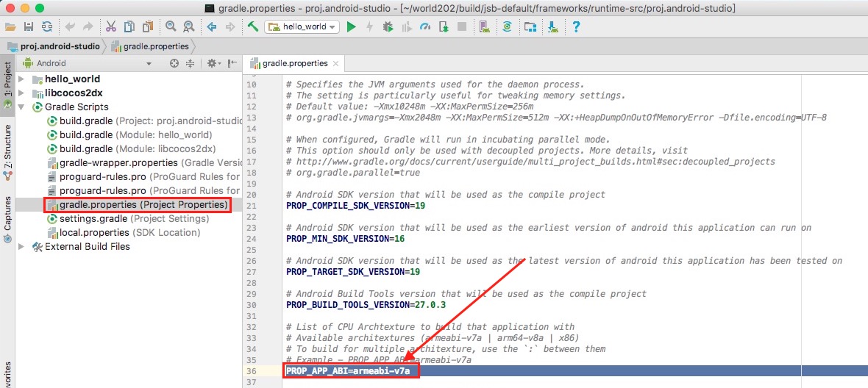Click the scroll-from-source target icon
The height and width of the screenshot is (388, 868).
tap(174, 63)
